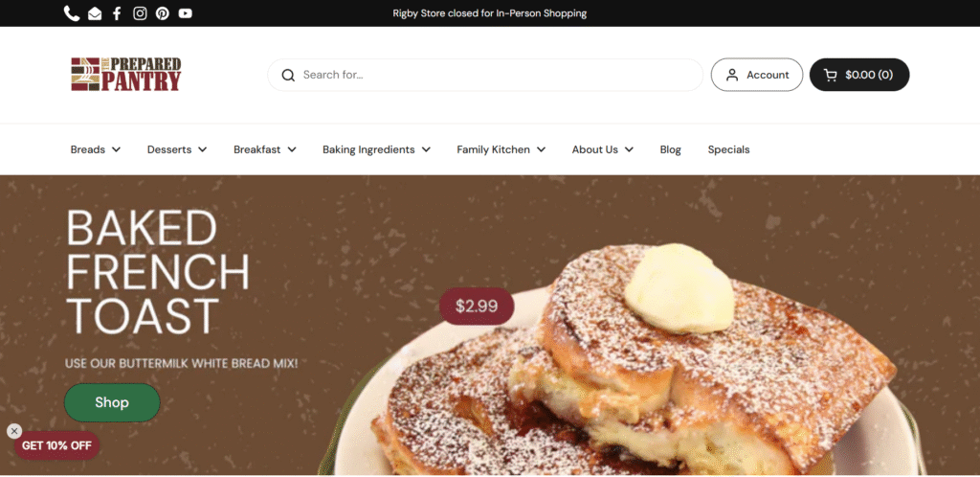Go to the Blog page
Viewport: 980px width, 477px height.
pos(671,149)
